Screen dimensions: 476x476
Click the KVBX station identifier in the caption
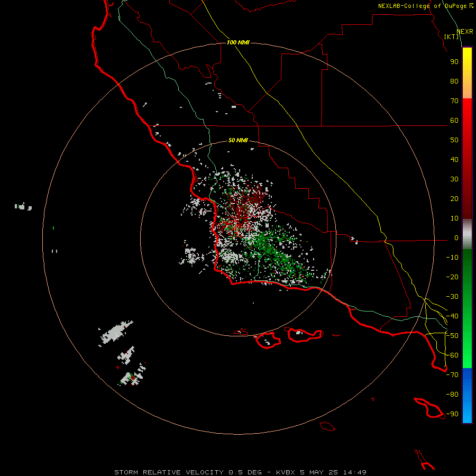[286, 472]
